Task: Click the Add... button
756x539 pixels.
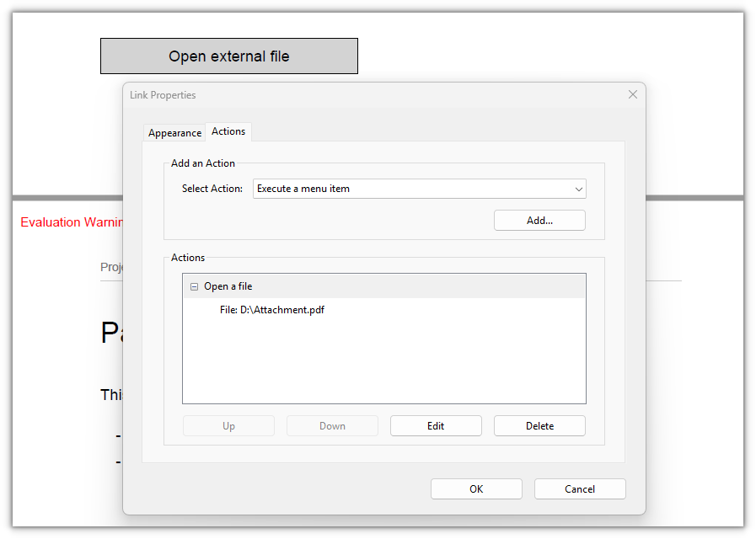Action: tap(539, 221)
